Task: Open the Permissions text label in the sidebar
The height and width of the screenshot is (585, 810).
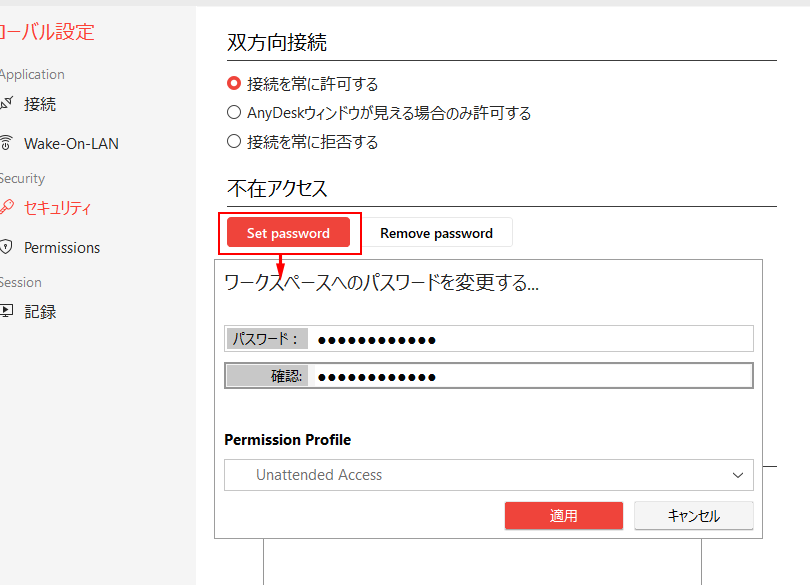Action: [62, 247]
